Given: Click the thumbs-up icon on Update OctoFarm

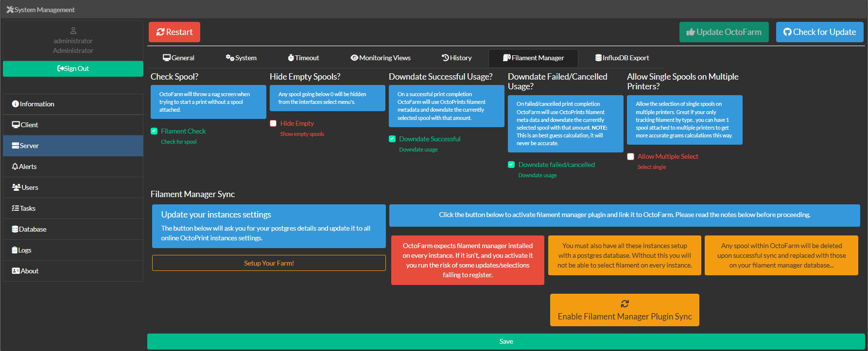Looking at the screenshot, I should 691,32.
